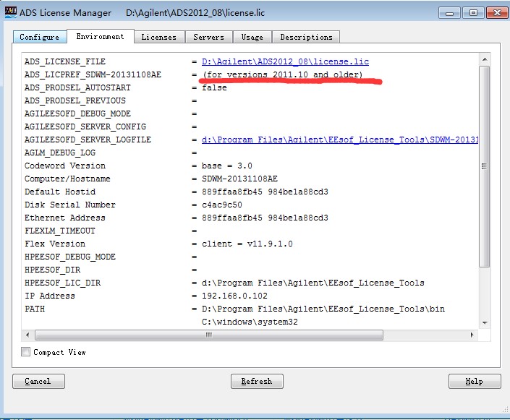Image resolution: width=510 pixels, height=420 pixels.
Task: Click the AGLM_DEBUG_LOG label
Action: point(60,153)
